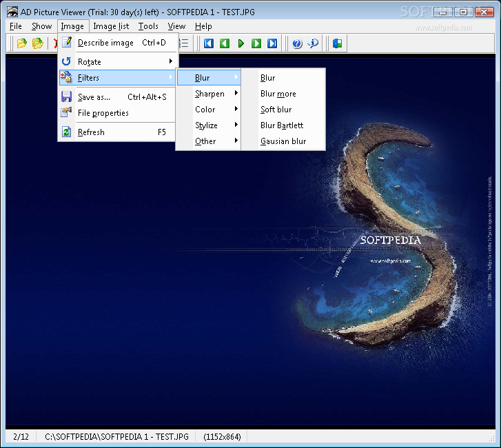Minimize the AD Picture Viewer window
The height and width of the screenshot is (448, 501).
pos(443,12)
